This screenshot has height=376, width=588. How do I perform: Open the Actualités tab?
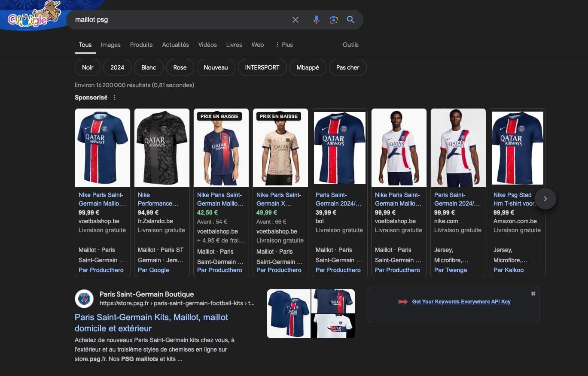tap(175, 45)
